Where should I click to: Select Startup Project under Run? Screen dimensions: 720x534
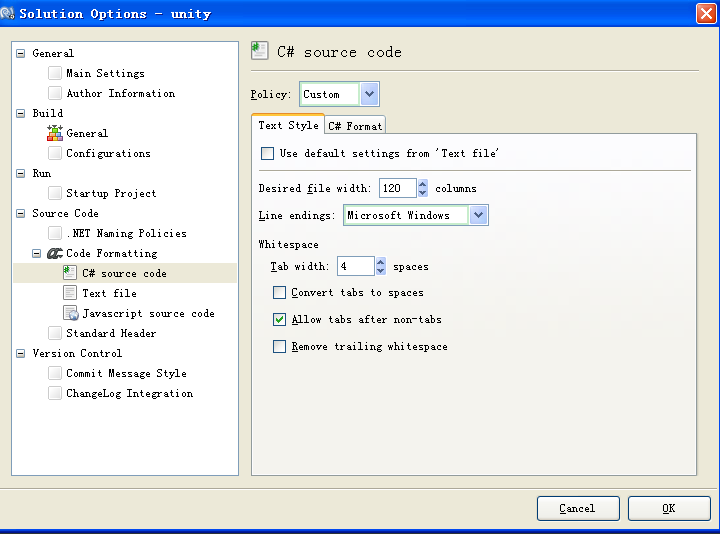[x=111, y=193]
